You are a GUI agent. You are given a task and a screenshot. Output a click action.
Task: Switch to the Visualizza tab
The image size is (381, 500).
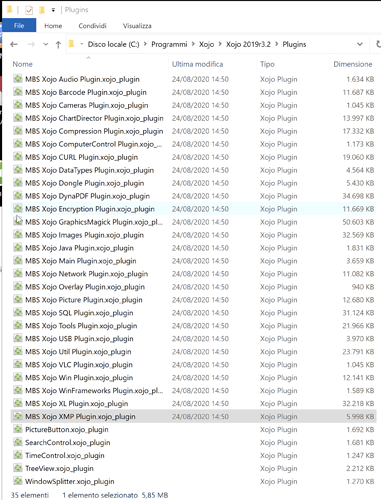click(137, 26)
